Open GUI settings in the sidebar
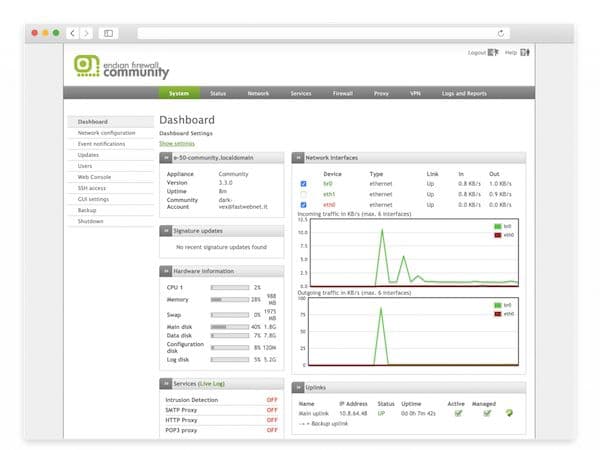The width and height of the screenshot is (600, 450). pyautogui.click(x=111, y=199)
